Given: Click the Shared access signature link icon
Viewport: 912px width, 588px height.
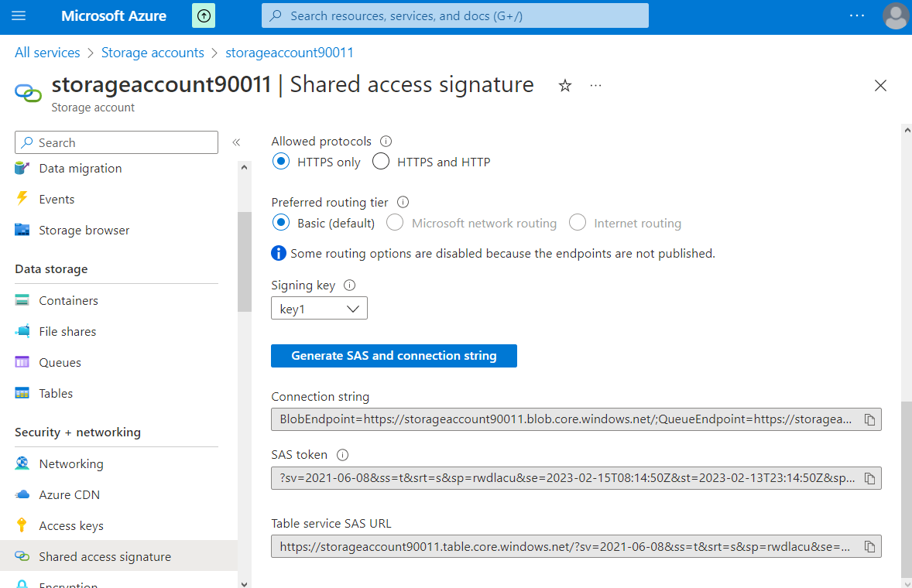Looking at the screenshot, I should click(x=22, y=556).
